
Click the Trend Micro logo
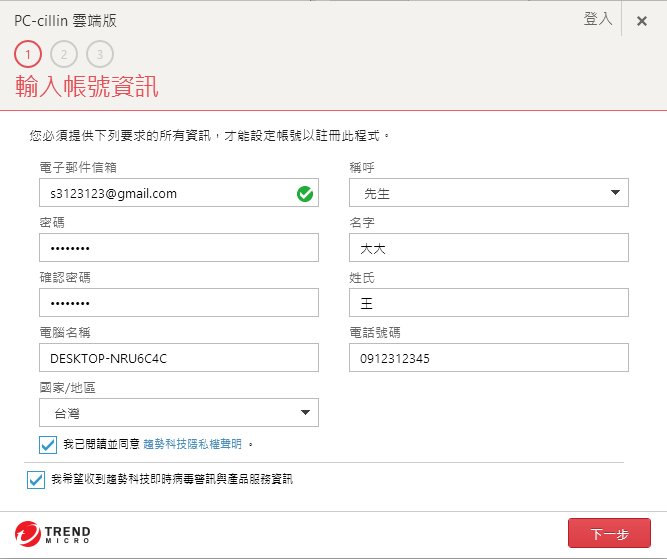53,534
